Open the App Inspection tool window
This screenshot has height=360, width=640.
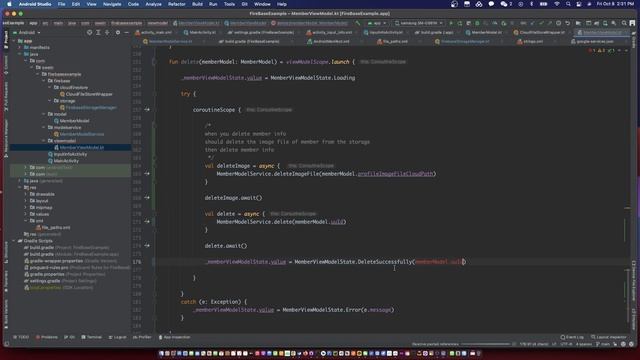click(x=174, y=337)
